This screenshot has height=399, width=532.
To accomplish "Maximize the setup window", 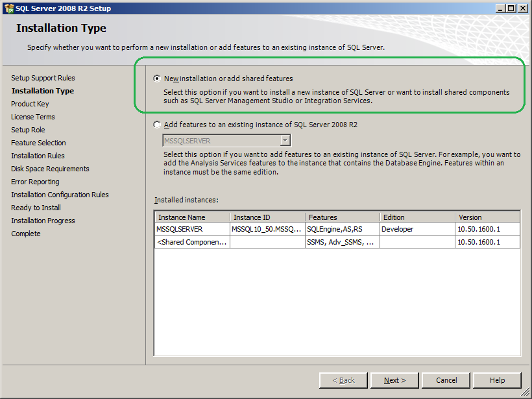I will tap(511, 8).
